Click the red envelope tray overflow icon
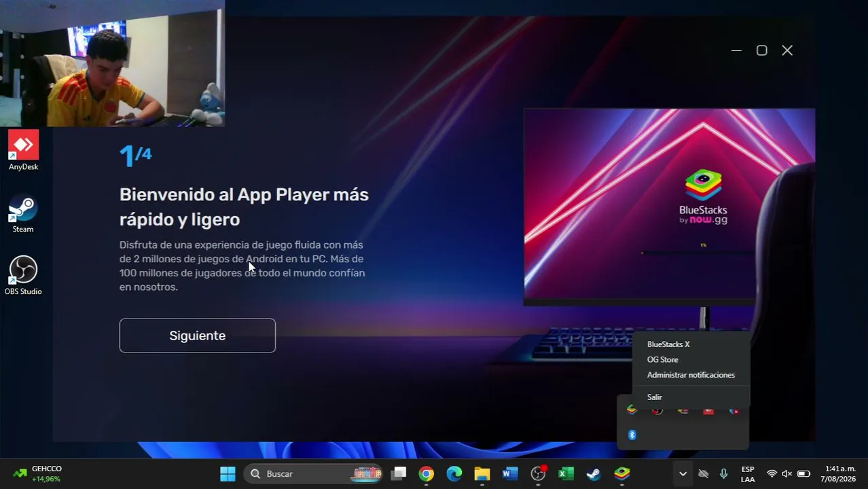868x489 pixels. [x=708, y=410]
